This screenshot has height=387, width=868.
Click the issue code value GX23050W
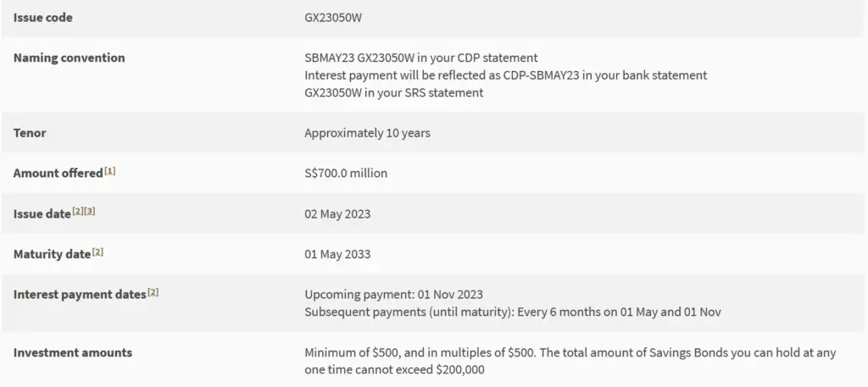[333, 18]
